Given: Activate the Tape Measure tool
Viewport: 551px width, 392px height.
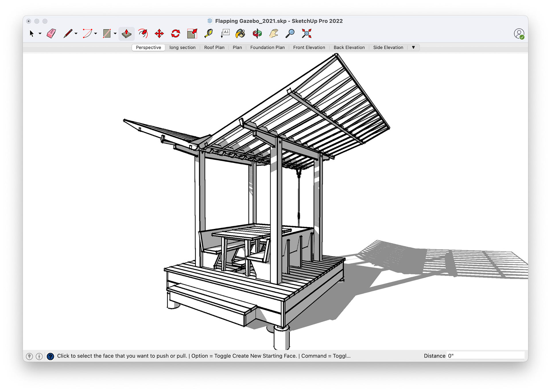Looking at the screenshot, I should click(x=209, y=34).
